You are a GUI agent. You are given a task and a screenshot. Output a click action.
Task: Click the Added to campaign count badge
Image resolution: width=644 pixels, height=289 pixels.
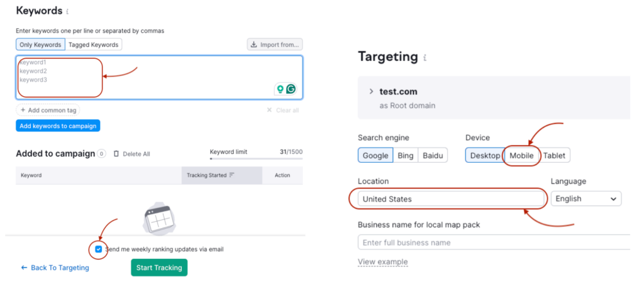101,154
